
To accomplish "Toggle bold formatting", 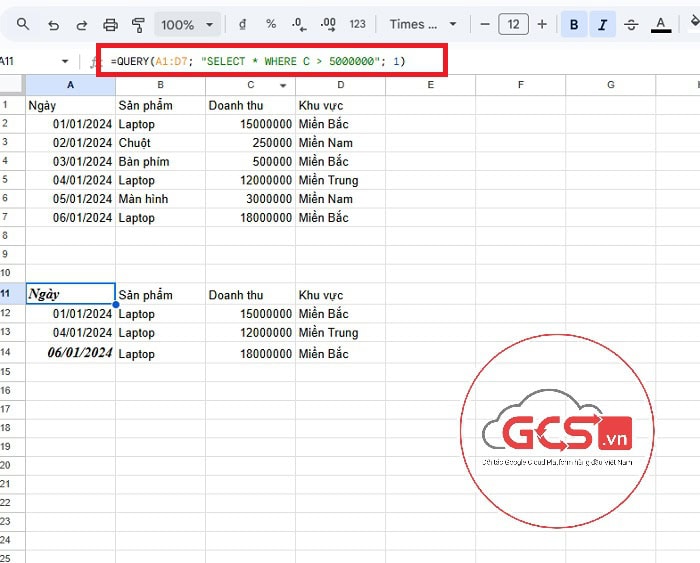I will click(574, 24).
